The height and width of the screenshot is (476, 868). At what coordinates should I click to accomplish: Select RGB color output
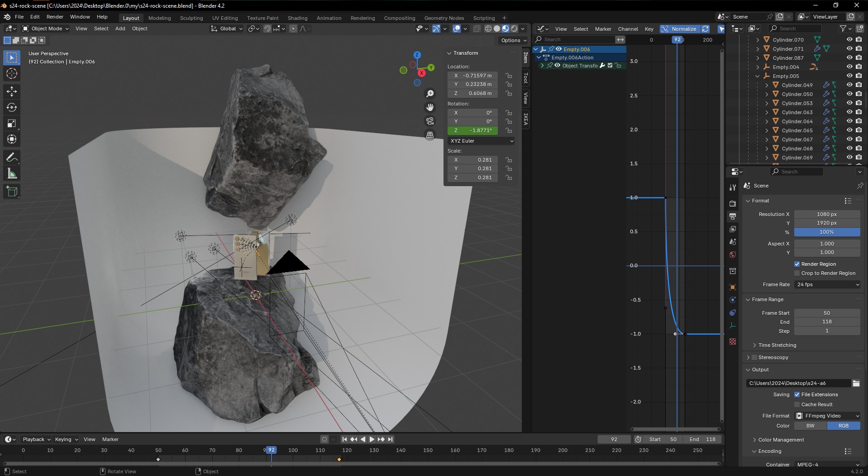pyautogui.click(x=844, y=426)
